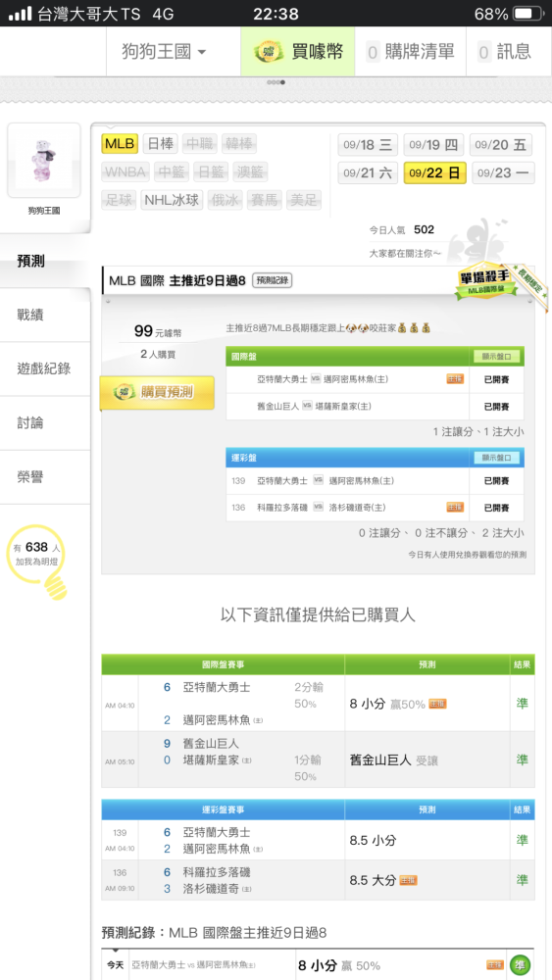
Task: Select the 運彩盤賽事 table header
Action: pyautogui.click(x=224, y=809)
